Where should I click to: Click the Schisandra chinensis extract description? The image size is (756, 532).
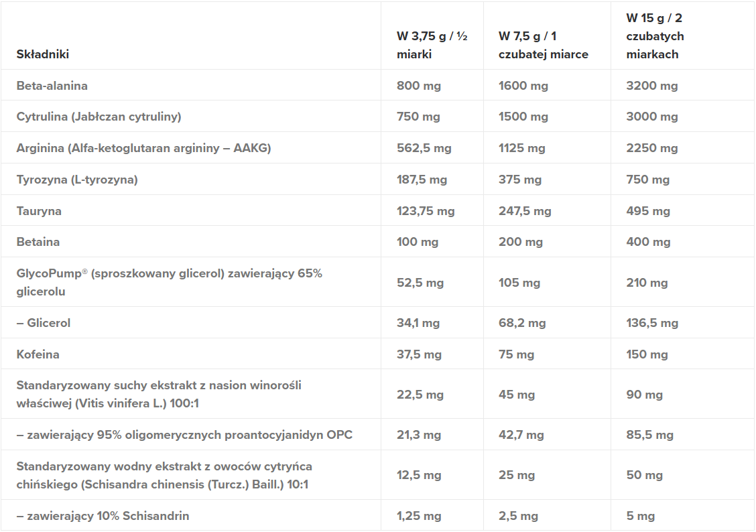(164, 475)
